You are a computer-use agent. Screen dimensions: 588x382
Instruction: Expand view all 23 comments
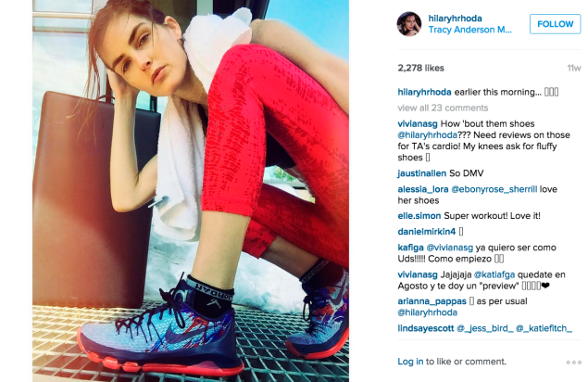tap(443, 108)
